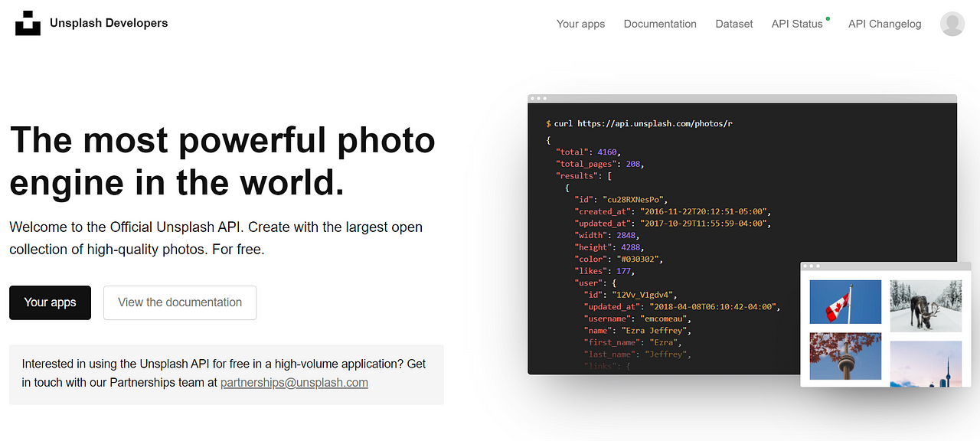This screenshot has width=980, height=441.
Task: Email partnerships@unsplash.com link
Action: [294, 383]
